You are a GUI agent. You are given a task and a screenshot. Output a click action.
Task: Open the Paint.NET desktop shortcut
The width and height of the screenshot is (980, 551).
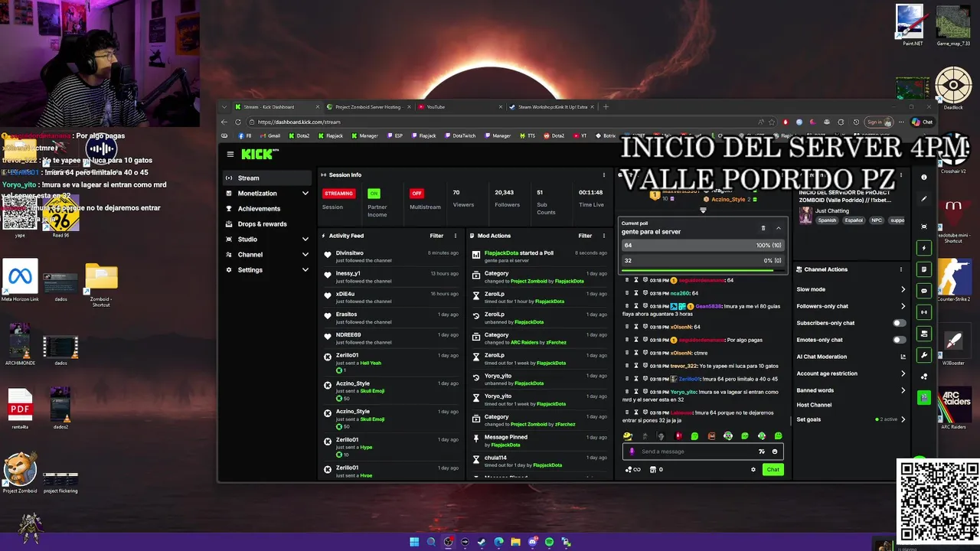pyautogui.click(x=910, y=25)
